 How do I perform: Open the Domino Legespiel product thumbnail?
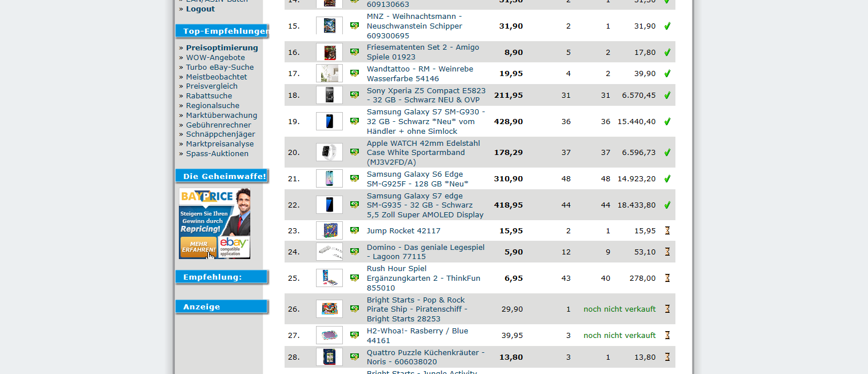coord(329,252)
